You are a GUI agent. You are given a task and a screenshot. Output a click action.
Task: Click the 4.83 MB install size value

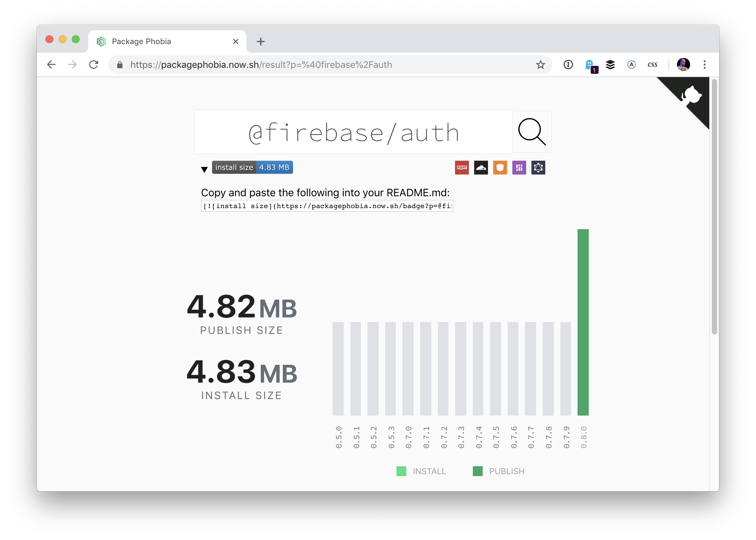[242, 371]
